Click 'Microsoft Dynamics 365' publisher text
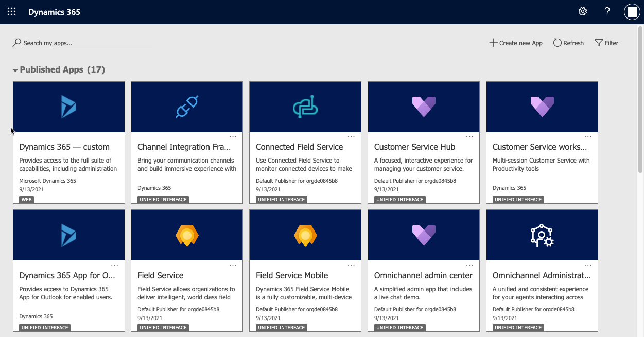 coord(47,181)
